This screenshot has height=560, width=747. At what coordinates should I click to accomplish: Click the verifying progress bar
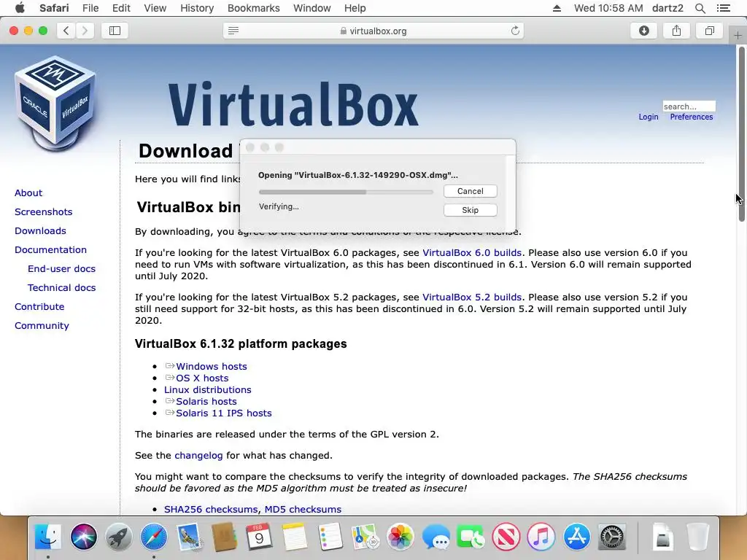tap(346, 192)
